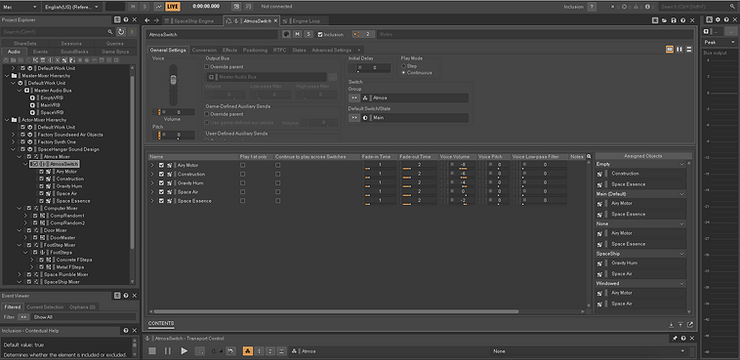This screenshot has width=740, height=360.
Task: Click the Start Capture graph icon beside LIVE
Action: (x=158, y=7)
